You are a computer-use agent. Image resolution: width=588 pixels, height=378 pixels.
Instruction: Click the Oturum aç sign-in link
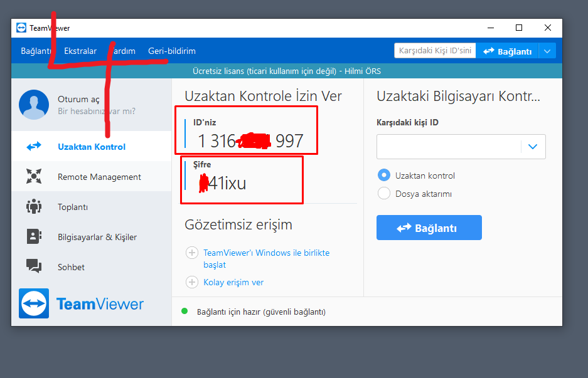(x=78, y=99)
